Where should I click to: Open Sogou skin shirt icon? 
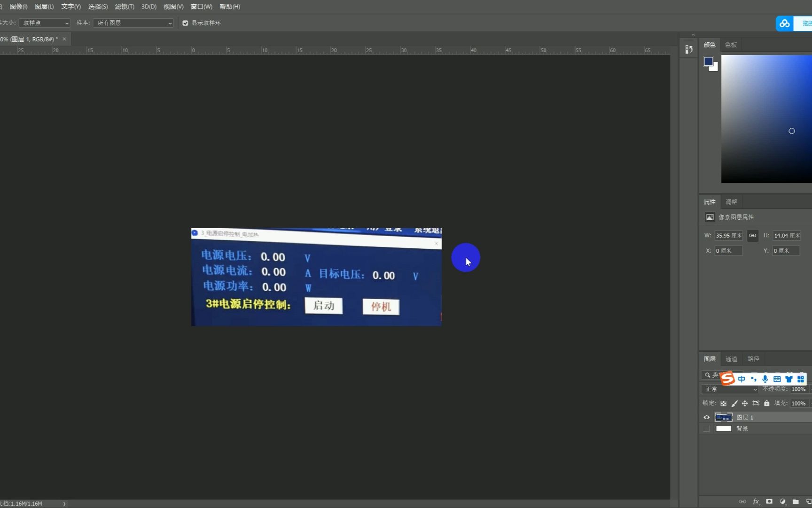coord(789,379)
